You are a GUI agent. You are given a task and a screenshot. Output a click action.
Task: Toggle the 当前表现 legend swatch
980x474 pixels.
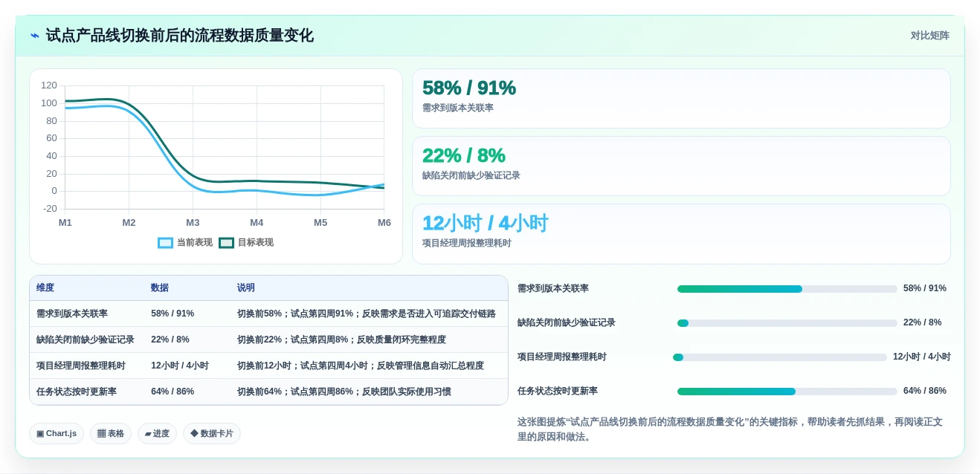click(165, 243)
